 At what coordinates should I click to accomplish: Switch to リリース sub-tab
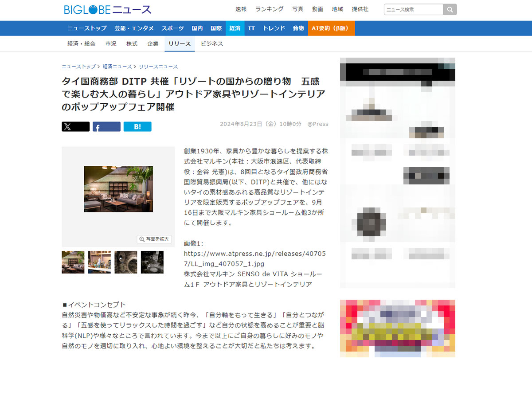(x=180, y=44)
